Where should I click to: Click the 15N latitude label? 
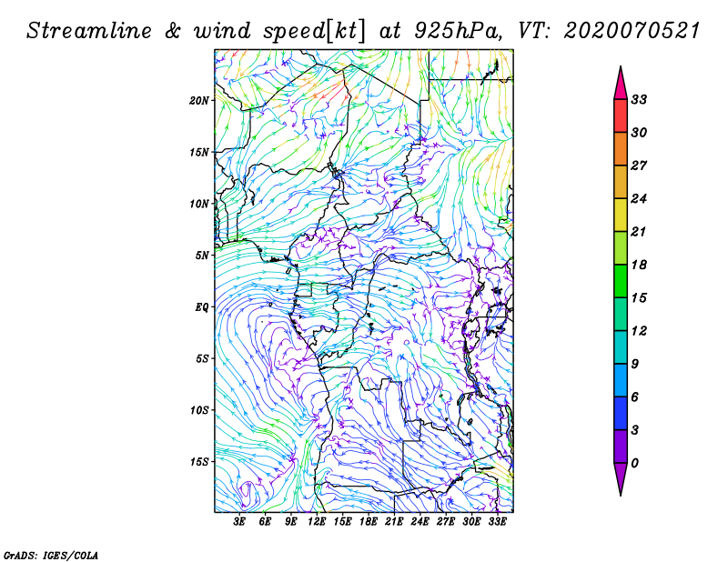pos(199,152)
